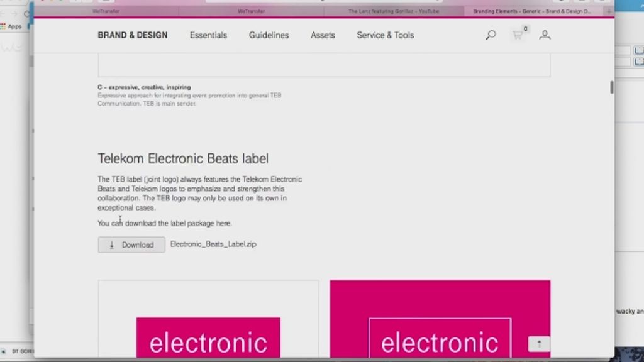644x362 pixels.
Task: Click the Download button for the label package
Action: pyautogui.click(x=131, y=244)
